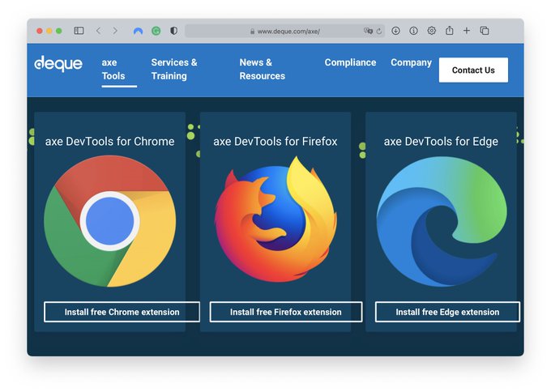Click the Chrome logo image
This screenshot has height=392, width=551.
point(110,221)
